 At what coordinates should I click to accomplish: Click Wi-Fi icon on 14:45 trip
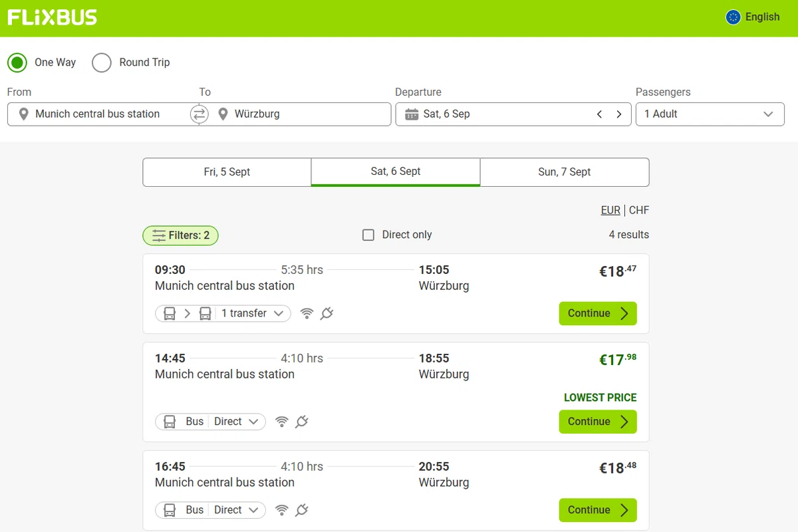(x=282, y=422)
